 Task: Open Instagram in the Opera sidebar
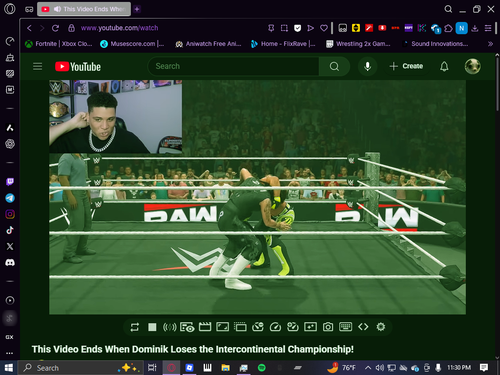(10, 214)
